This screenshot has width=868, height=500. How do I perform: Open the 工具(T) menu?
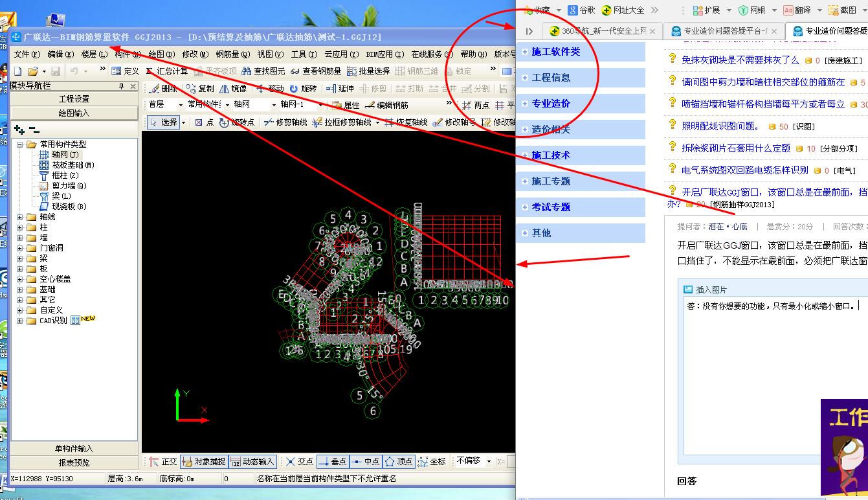304,54
